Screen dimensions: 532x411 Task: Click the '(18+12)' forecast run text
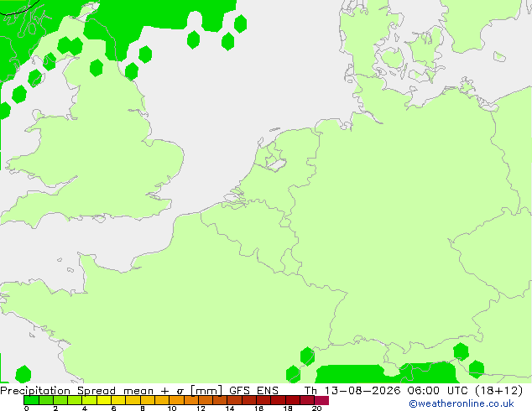click(498, 391)
